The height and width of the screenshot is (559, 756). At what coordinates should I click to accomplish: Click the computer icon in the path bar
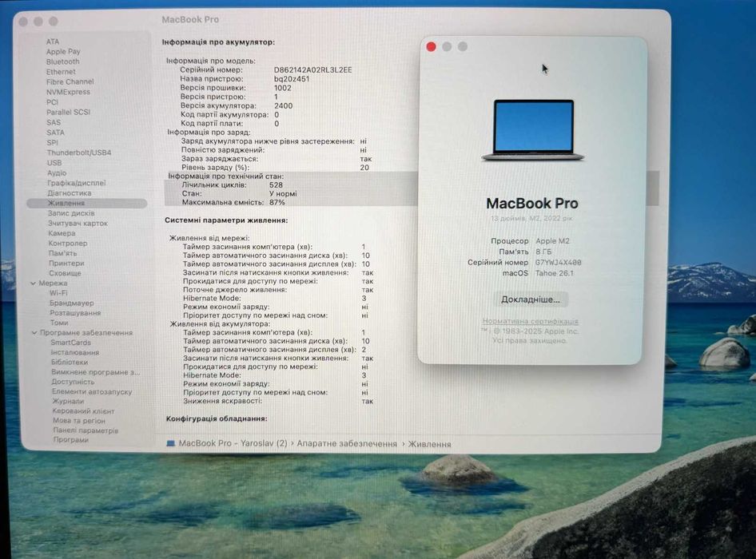coord(171,443)
